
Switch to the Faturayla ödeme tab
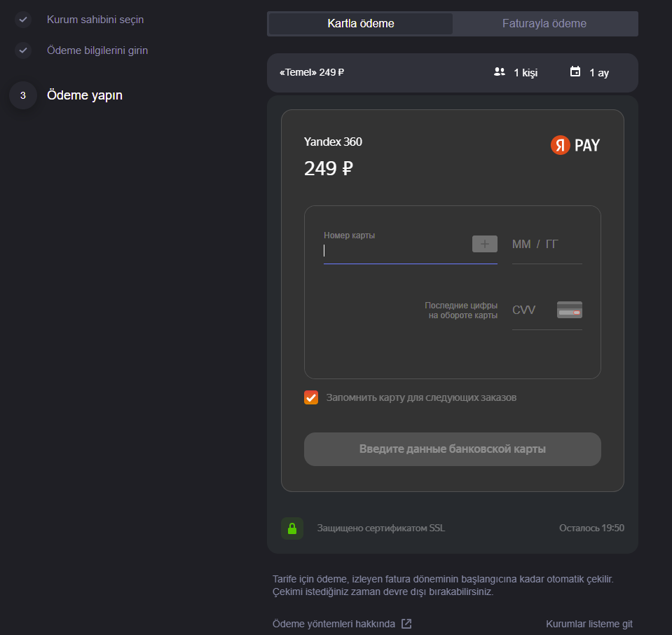(x=544, y=24)
